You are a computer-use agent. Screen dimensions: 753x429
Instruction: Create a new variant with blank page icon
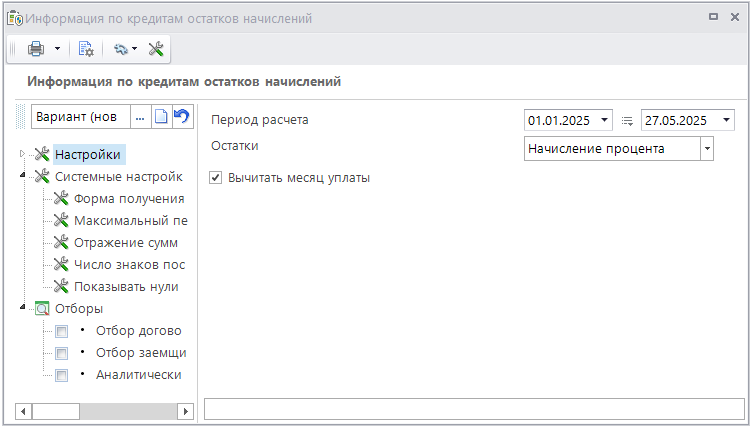[x=161, y=117]
